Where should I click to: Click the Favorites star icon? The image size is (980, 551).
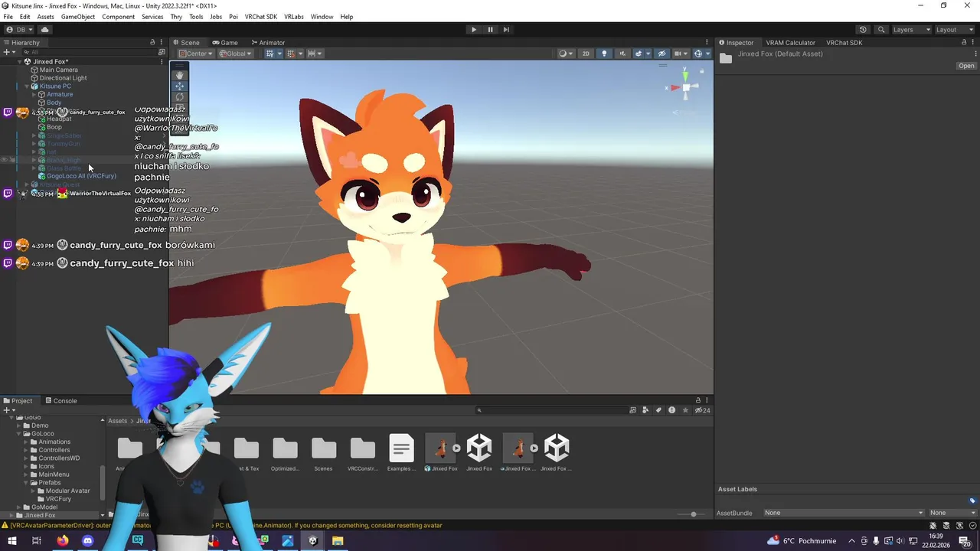point(685,410)
